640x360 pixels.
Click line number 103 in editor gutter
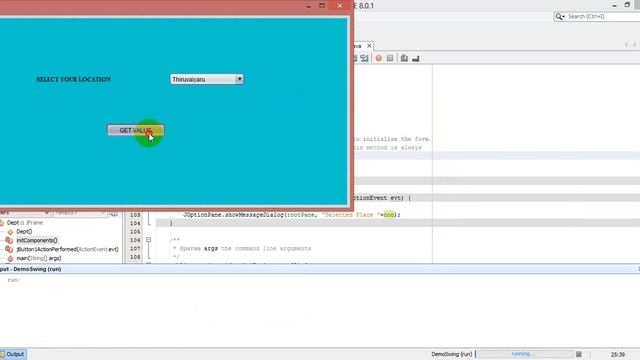click(x=135, y=215)
